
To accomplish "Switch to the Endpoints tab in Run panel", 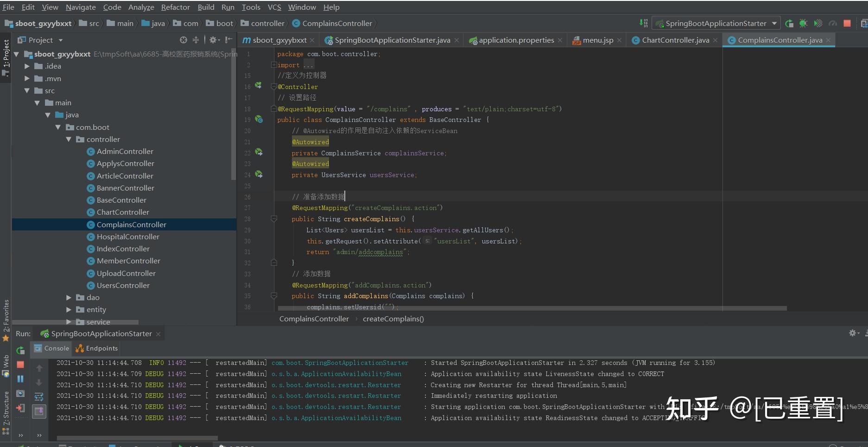I will 97,348.
